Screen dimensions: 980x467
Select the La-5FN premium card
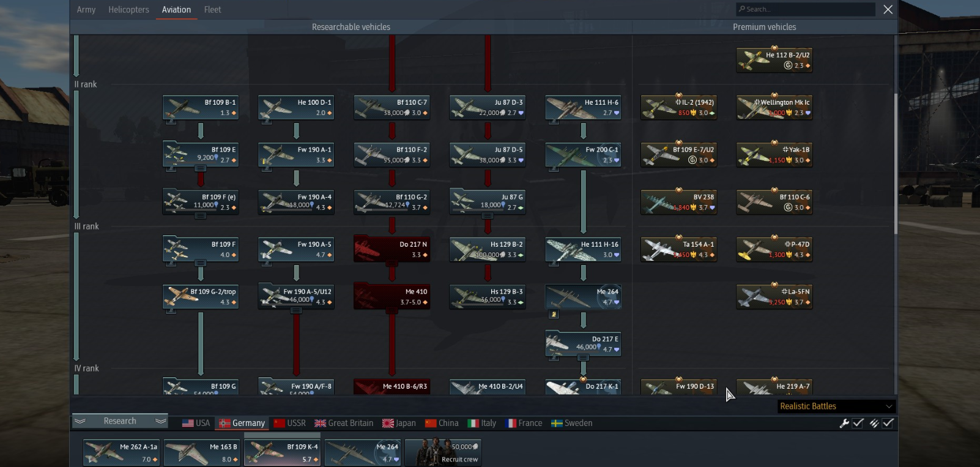[774, 297]
